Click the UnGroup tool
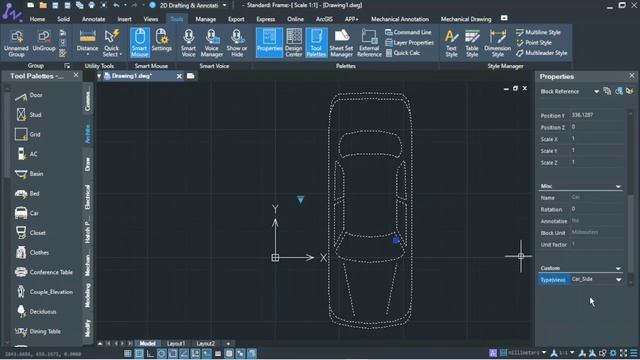Screen dimensions: 640x360 (x=44, y=41)
